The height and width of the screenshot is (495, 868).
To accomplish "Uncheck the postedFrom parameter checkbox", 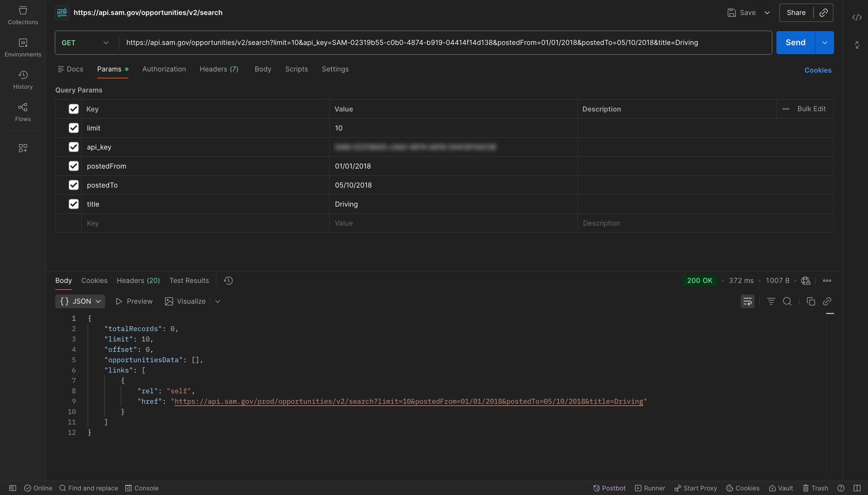I will 73,166.
